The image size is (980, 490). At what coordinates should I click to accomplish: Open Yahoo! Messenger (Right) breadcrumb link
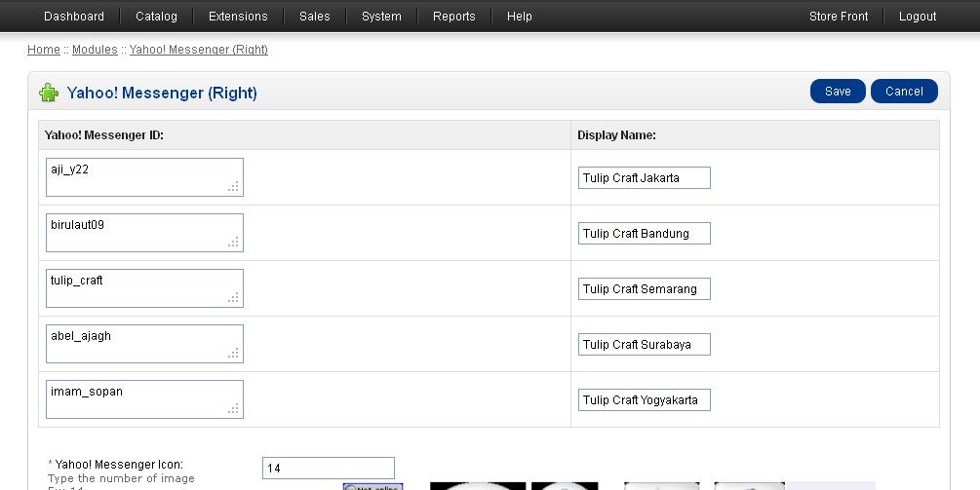click(199, 50)
